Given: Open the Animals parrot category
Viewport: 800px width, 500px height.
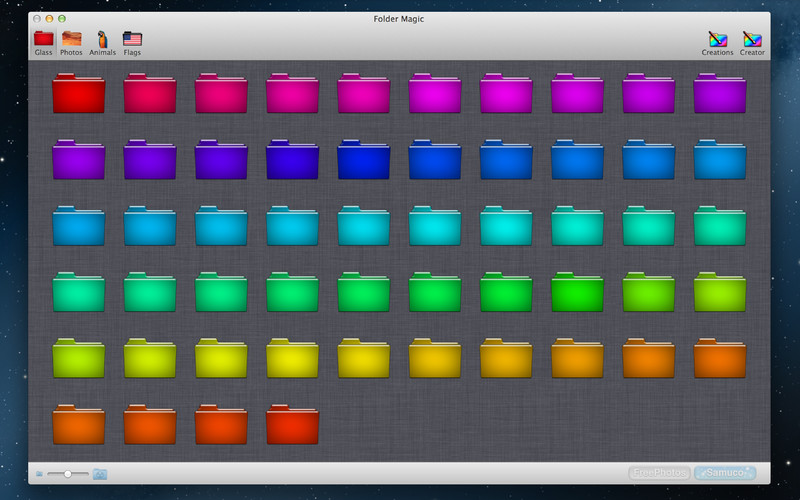Looking at the screenshot, I should (x=103, y=43).
